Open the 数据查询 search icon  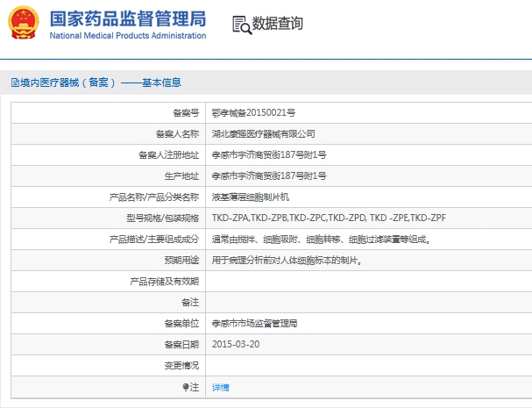click(x=242, y=25)
